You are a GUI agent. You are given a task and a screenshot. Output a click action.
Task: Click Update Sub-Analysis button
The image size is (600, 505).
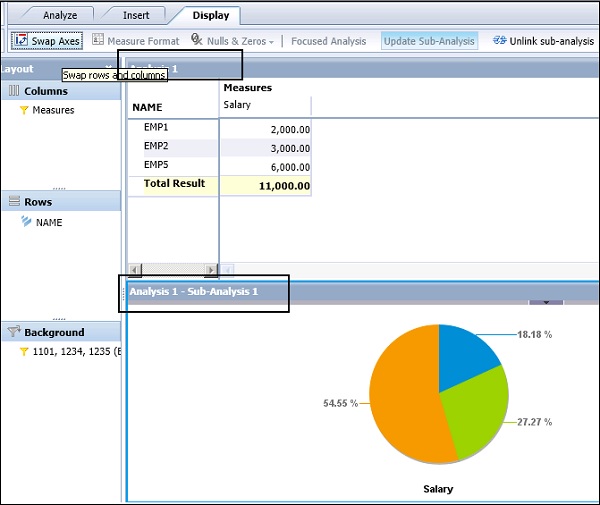tap(429, 41)
